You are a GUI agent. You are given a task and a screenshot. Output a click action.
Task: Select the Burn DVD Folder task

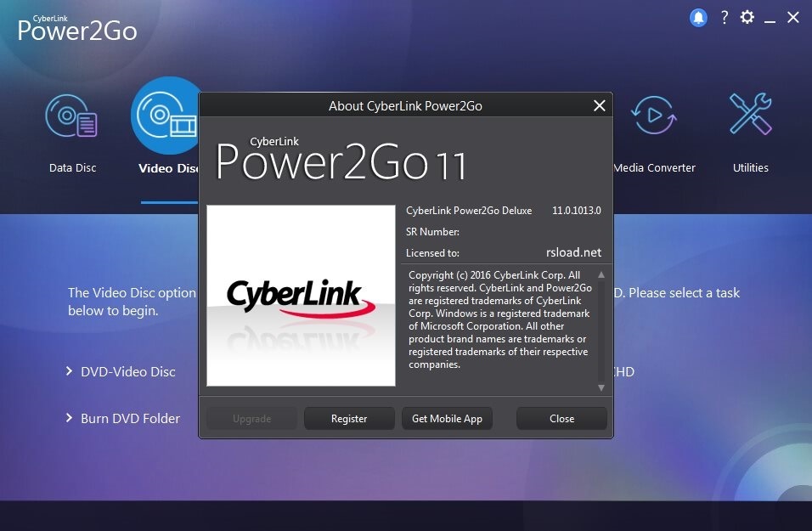[x=131, y=418]
